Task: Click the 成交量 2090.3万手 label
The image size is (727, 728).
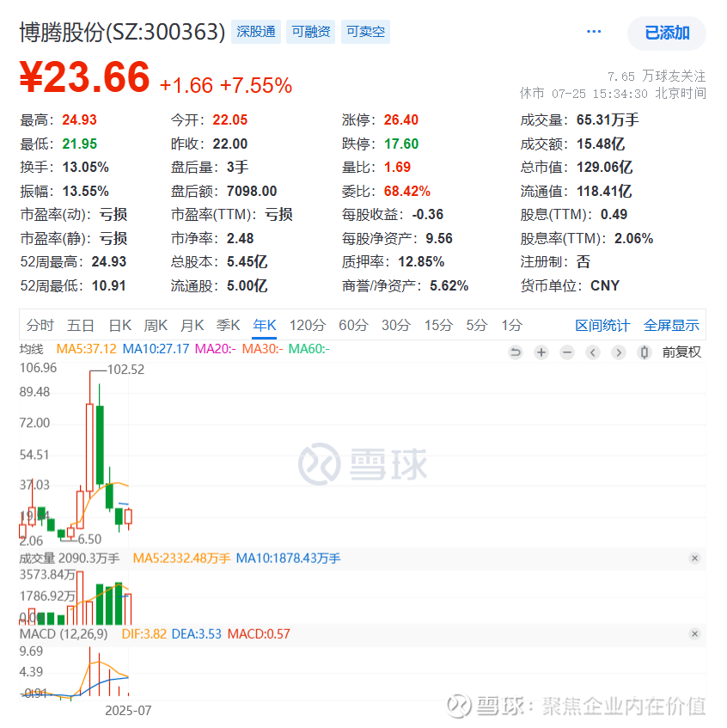Action: tap(69, 558)
